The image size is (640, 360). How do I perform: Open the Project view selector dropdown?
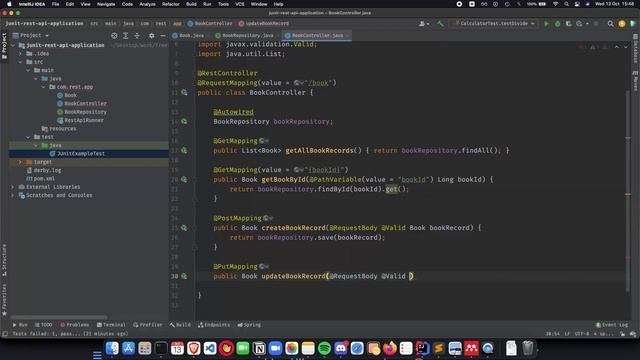coord(31,36)
